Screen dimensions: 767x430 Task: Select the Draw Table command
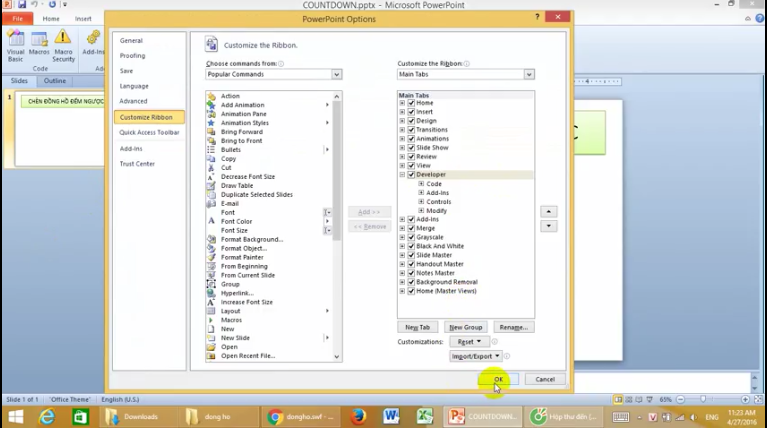[x=237, y=185]
